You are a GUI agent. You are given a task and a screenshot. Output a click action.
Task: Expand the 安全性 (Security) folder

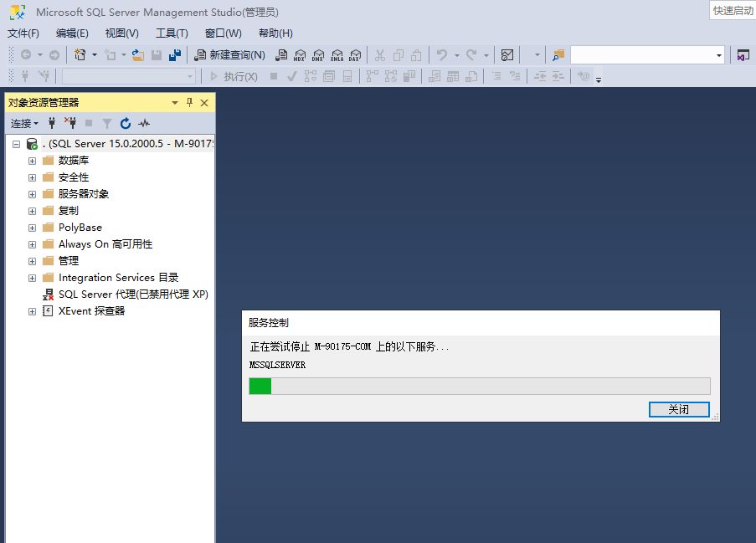[33, 177]
